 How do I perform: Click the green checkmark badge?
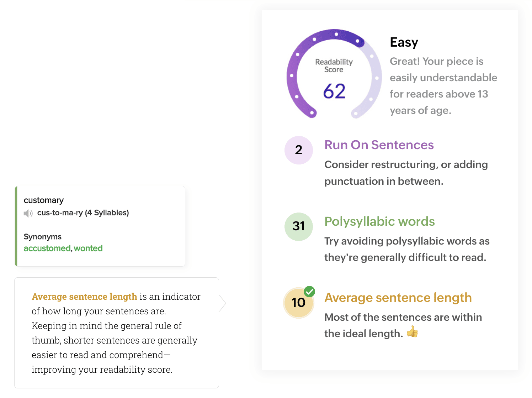(309, 292)
